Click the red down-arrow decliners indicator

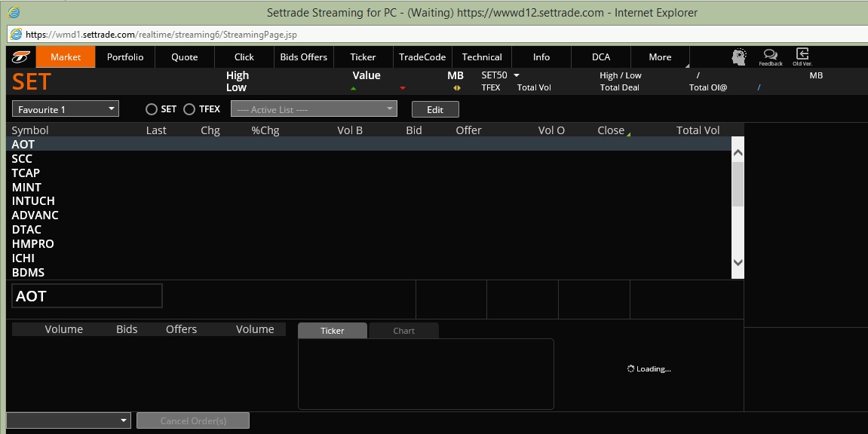tap(403, 88)
